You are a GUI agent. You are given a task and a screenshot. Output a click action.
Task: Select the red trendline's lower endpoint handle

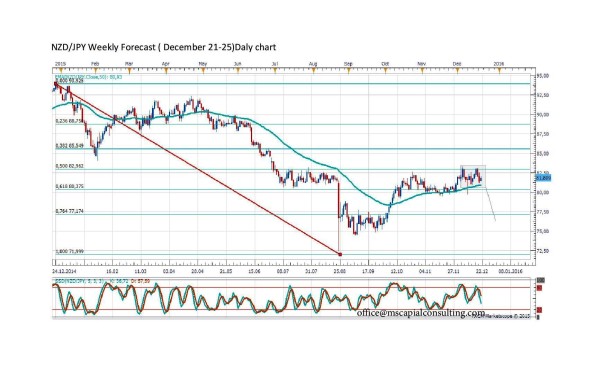(340, 254)
